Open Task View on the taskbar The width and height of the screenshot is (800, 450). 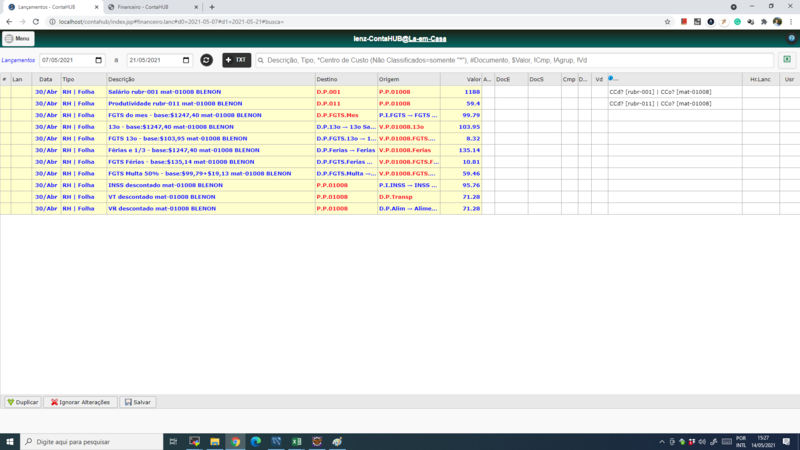pyautogui.click(x=173, y=441)
